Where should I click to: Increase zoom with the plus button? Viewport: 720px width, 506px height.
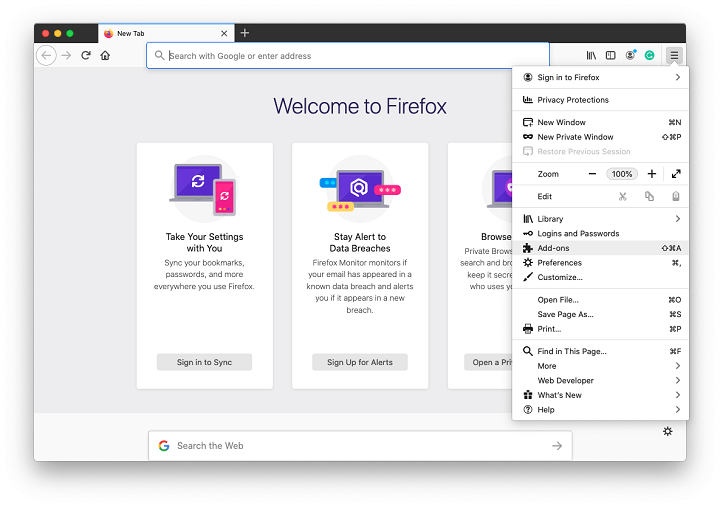(652, 174)
